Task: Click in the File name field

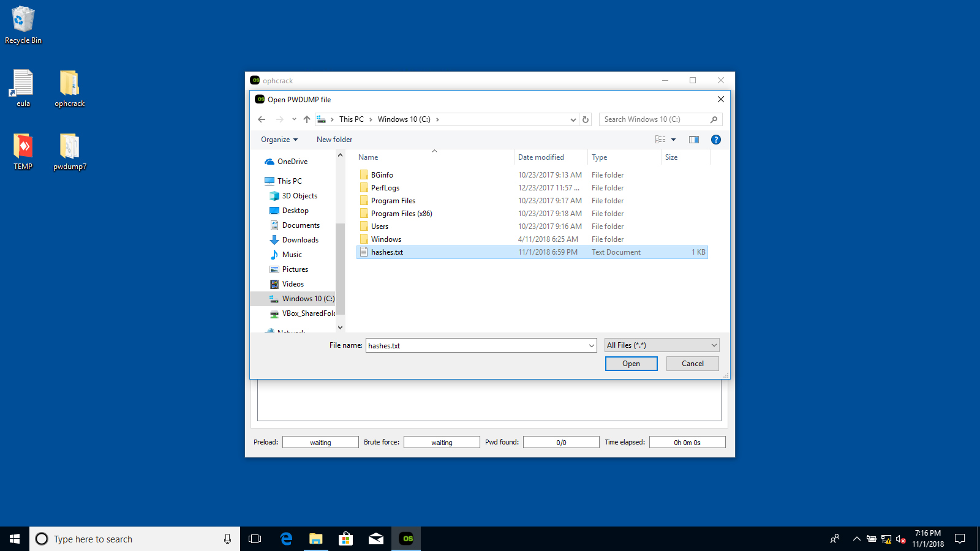Action: [x=477, y=346]
